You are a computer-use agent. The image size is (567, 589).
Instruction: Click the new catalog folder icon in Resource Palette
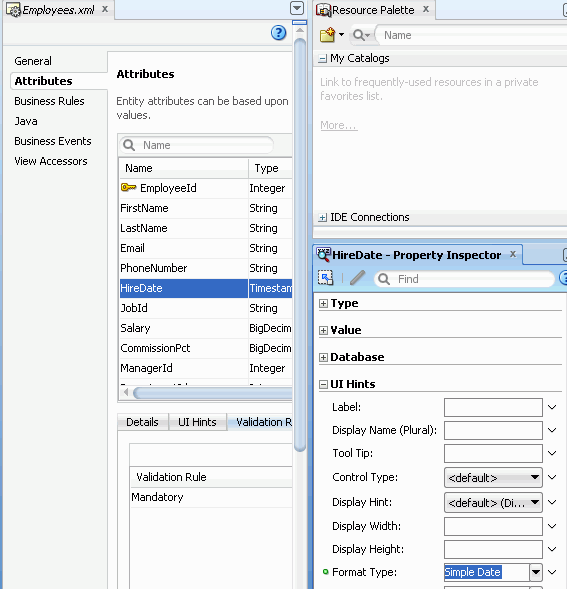tap(327, 35)
